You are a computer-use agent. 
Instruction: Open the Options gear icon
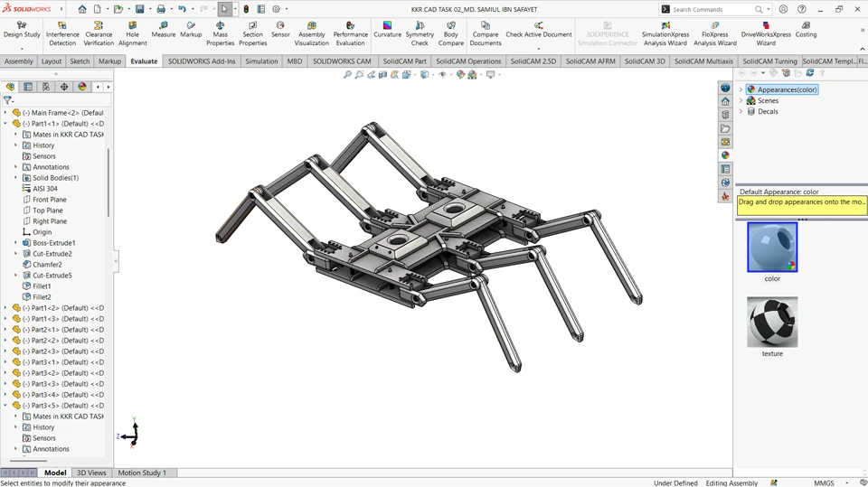click(x=276, y=9)
